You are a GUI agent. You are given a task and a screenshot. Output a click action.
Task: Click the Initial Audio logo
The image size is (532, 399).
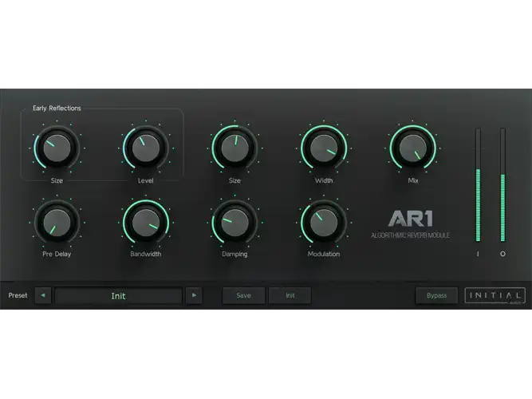pyautogui.click(x=495, y=295)
